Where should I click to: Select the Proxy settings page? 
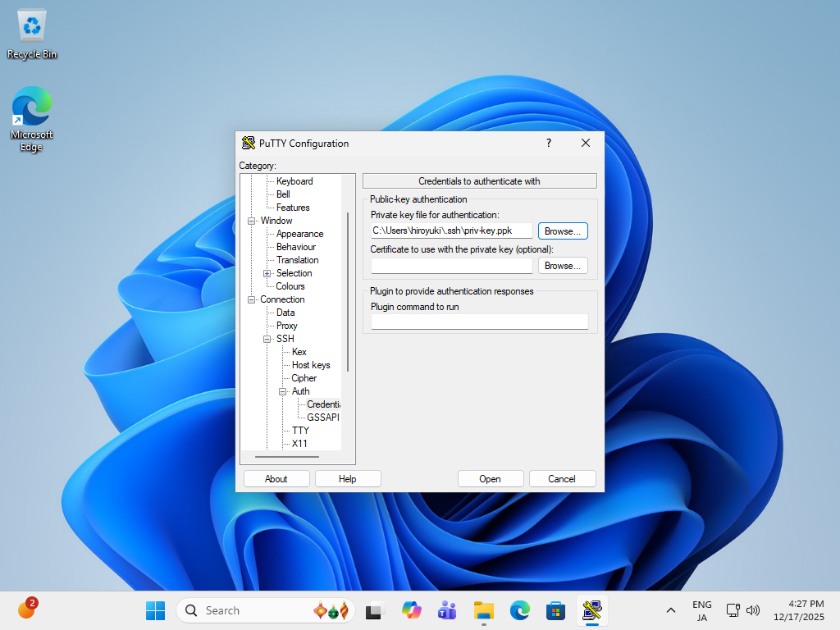pyautogui.click(x=286, y=326)
